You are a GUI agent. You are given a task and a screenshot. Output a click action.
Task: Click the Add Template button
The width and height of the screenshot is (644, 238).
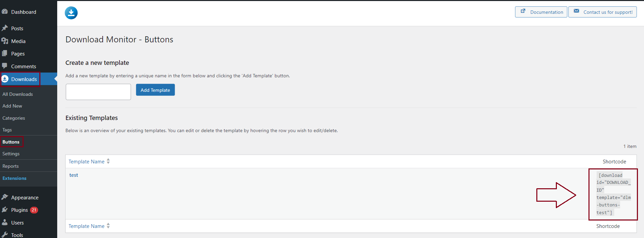tap(155, 90)
